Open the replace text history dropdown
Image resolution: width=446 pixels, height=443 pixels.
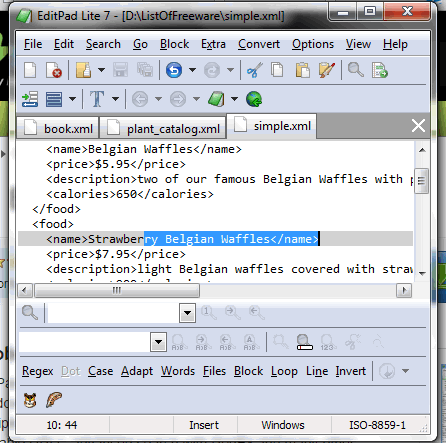point(158,342)
